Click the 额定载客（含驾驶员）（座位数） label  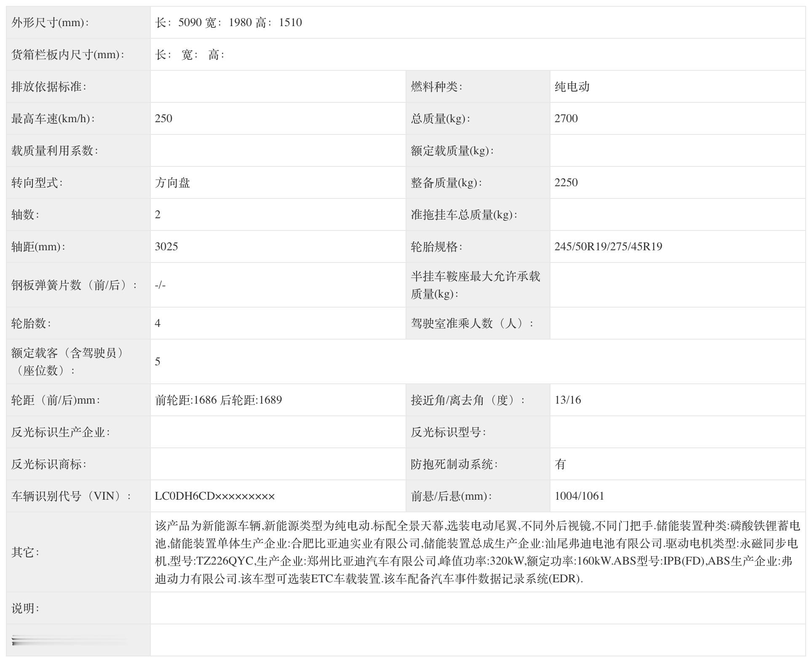67,361
